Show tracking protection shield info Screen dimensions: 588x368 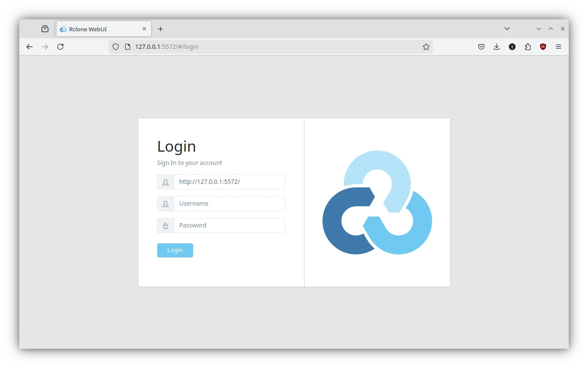pos(116,47)
